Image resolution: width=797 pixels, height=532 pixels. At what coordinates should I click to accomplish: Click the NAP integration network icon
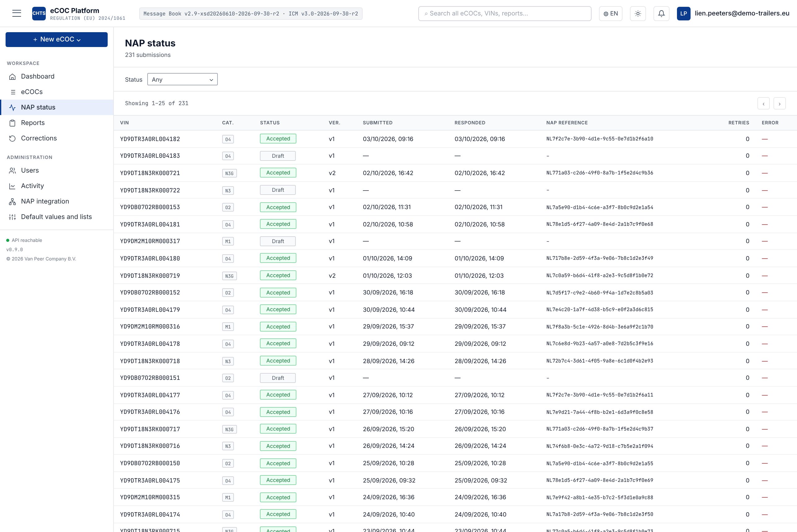(13, 202)
